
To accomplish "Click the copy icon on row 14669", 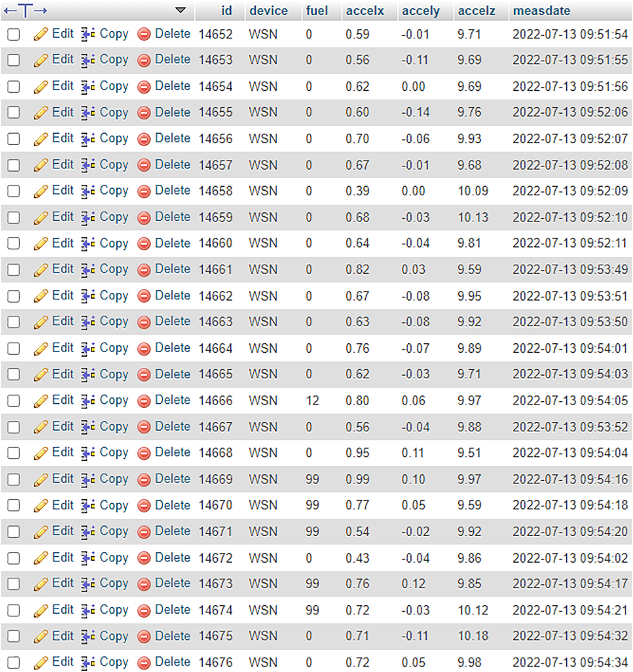I will (88, 479).
